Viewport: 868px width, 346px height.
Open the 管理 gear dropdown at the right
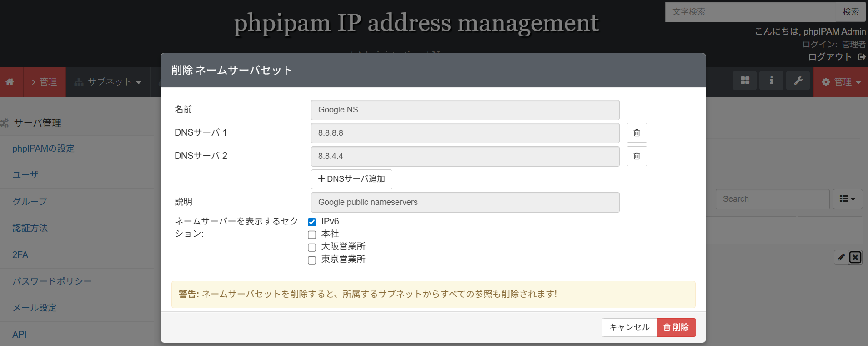tap(841, 82)
